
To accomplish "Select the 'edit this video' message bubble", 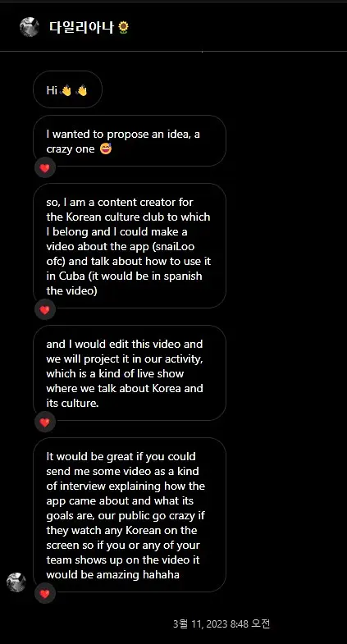I will (x=130, y=373).
